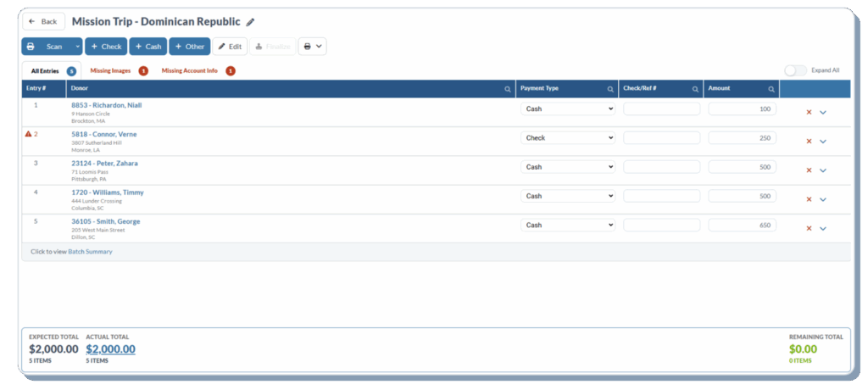Click Check/Ref # field for Connor, Verne
Image resolution: width=868 pixels, height=390 pixels.
661,138
